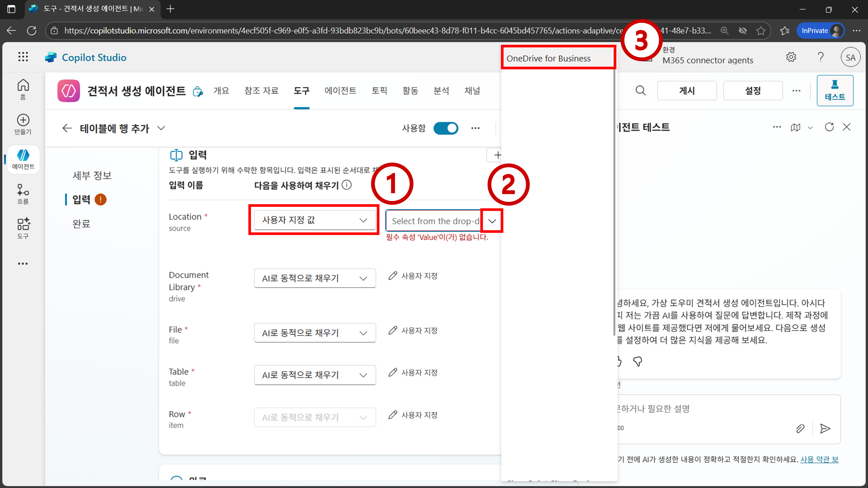Image resolution: width=868 pixels, height=488 pixels.
Task: Expand the 테이블에 행 추가 title chevron
Action: tap(161, 128)
